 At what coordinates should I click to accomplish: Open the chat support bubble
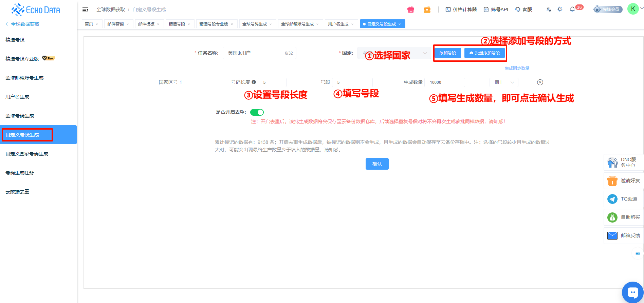pos(633,292)
